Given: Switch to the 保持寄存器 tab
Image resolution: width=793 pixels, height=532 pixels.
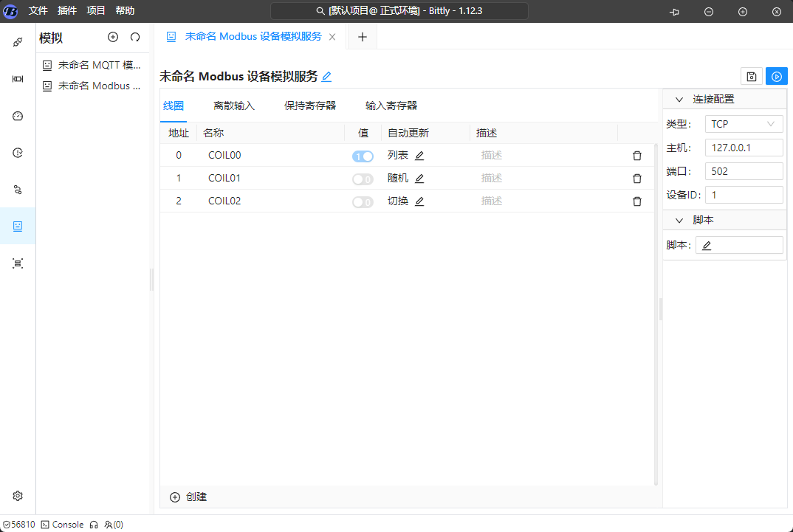Looking at the screenshot, I should coord(310,106).
